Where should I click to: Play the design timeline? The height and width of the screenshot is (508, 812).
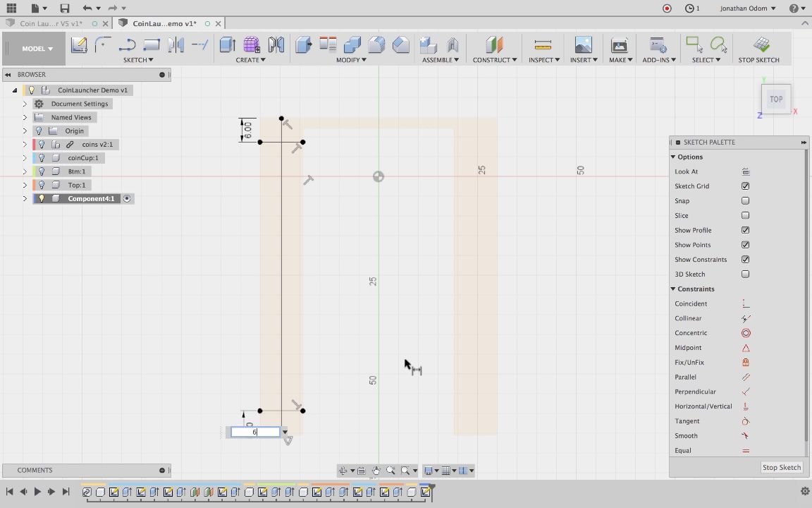37,492
